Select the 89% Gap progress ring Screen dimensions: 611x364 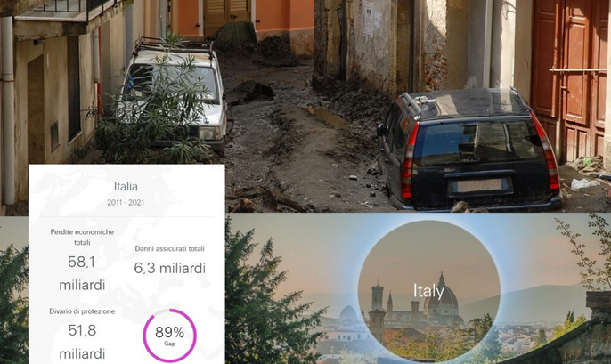169,336
